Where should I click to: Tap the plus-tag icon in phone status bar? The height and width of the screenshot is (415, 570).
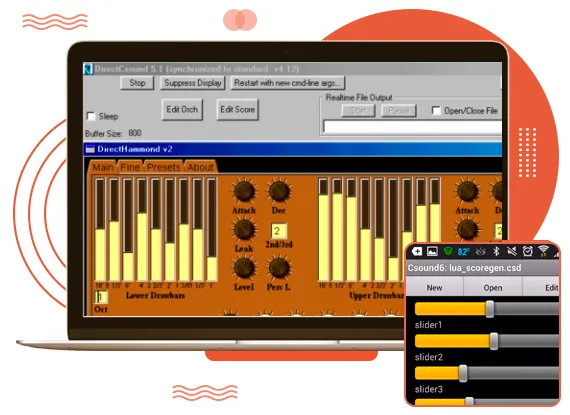coord(417,251)
